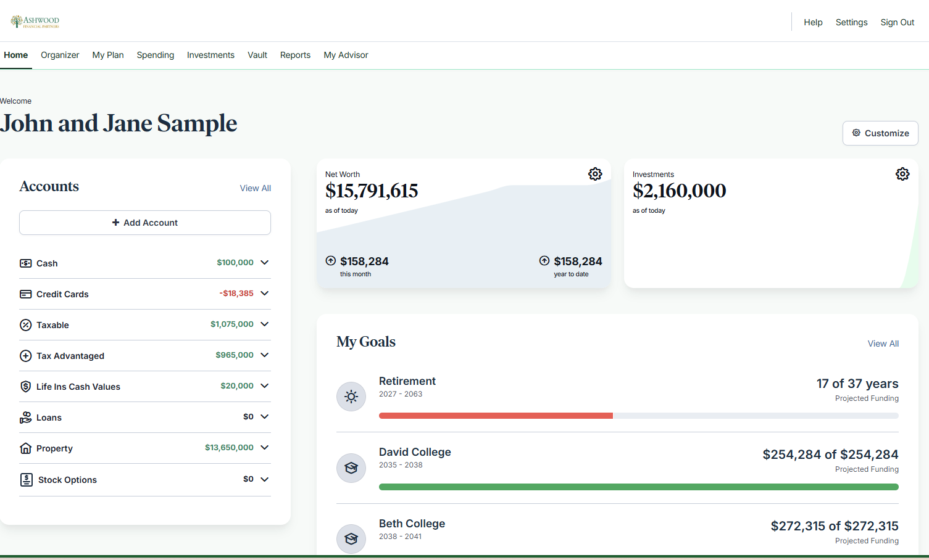
Task: Collapse the Tax Advantaged section chevron
Action: point(264,355)
